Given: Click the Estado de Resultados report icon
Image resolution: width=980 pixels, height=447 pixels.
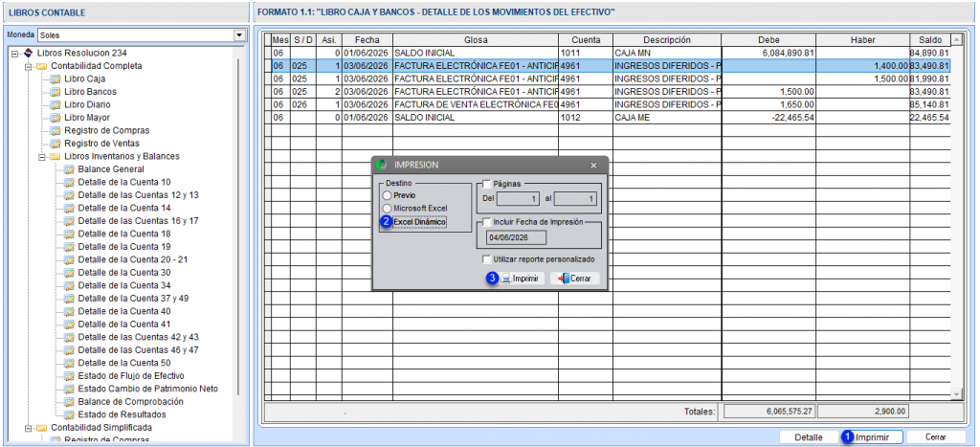Looking at the screenshot, I should (x=69, y=414).
